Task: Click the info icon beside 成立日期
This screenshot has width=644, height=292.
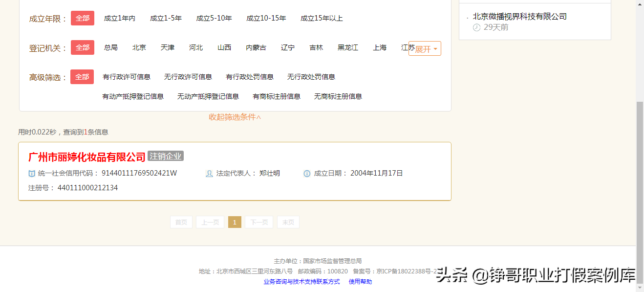Action: coord(307,174)
